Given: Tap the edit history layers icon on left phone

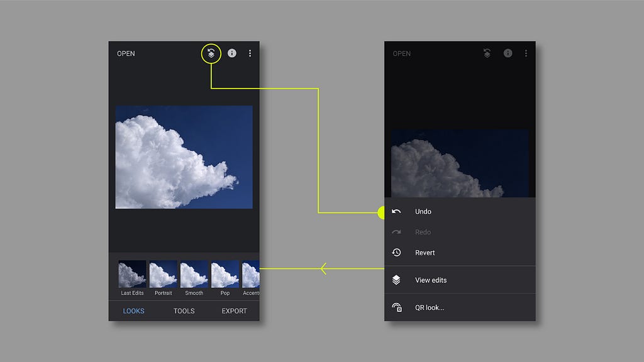Looking at the screenshot, I should 211,53.
